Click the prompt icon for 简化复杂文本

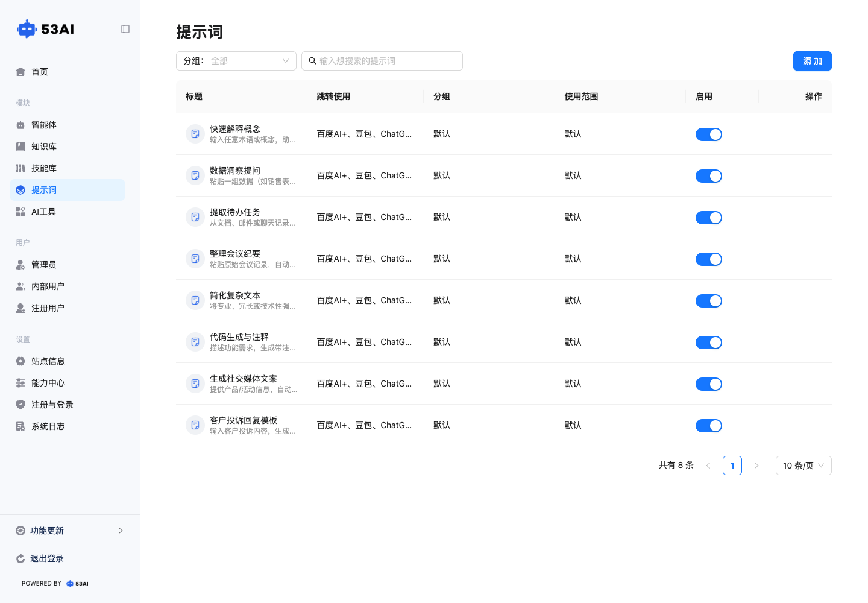coord(195,300)
